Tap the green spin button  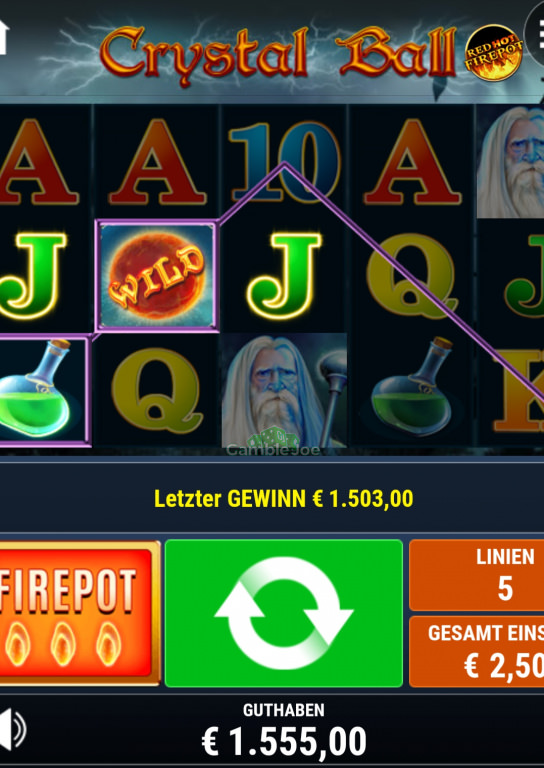[284, 613]
